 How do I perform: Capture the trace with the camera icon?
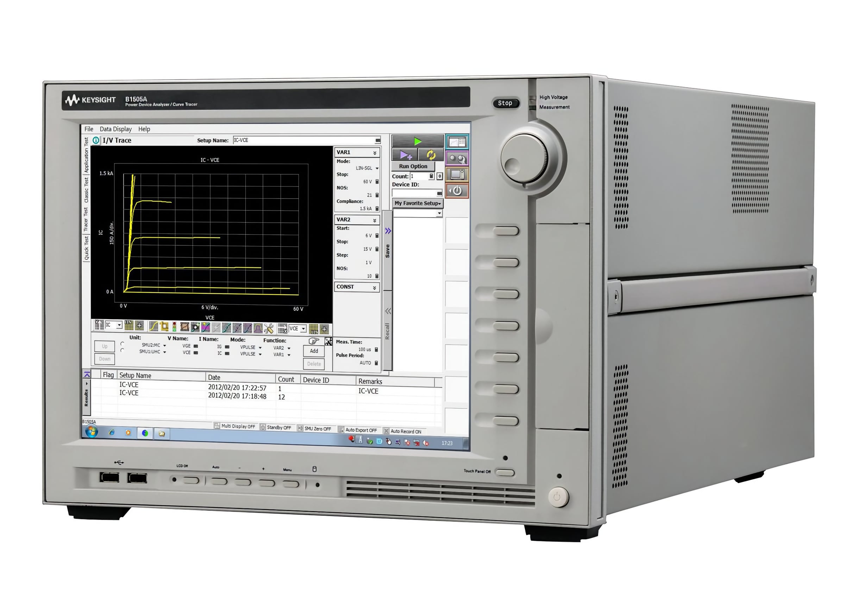pyautogui.click(x=195, y=327)
